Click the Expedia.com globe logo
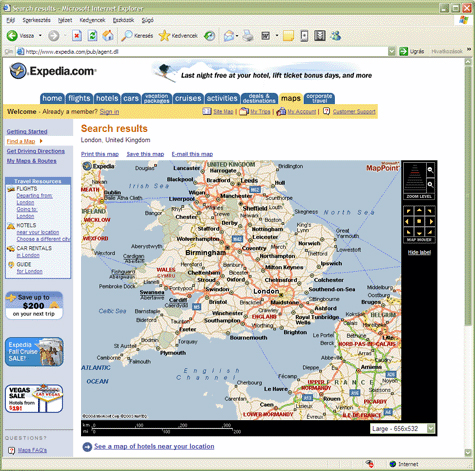 (18, 71)
